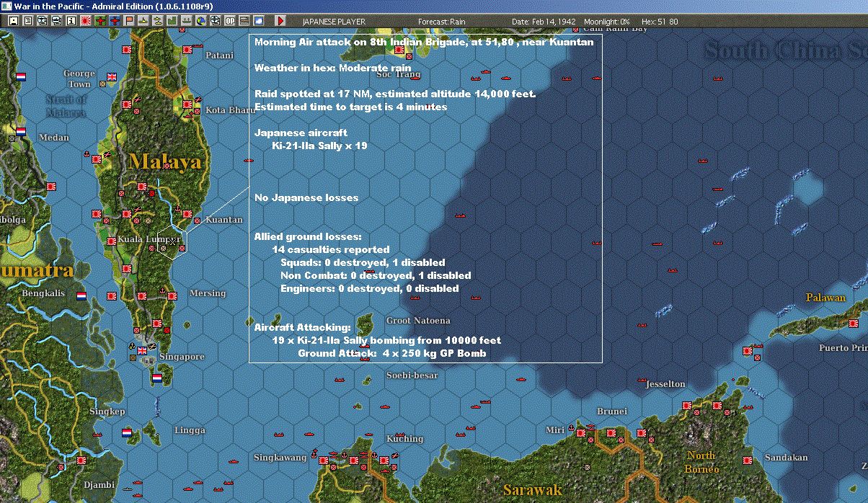This screenshot has width=868, height=503.
Task: Click the Miri map label
Action: [554, 430]
